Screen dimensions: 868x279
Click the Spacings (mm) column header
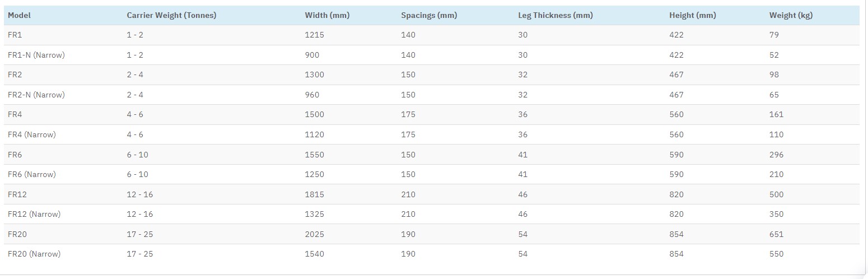click(429, 15)
